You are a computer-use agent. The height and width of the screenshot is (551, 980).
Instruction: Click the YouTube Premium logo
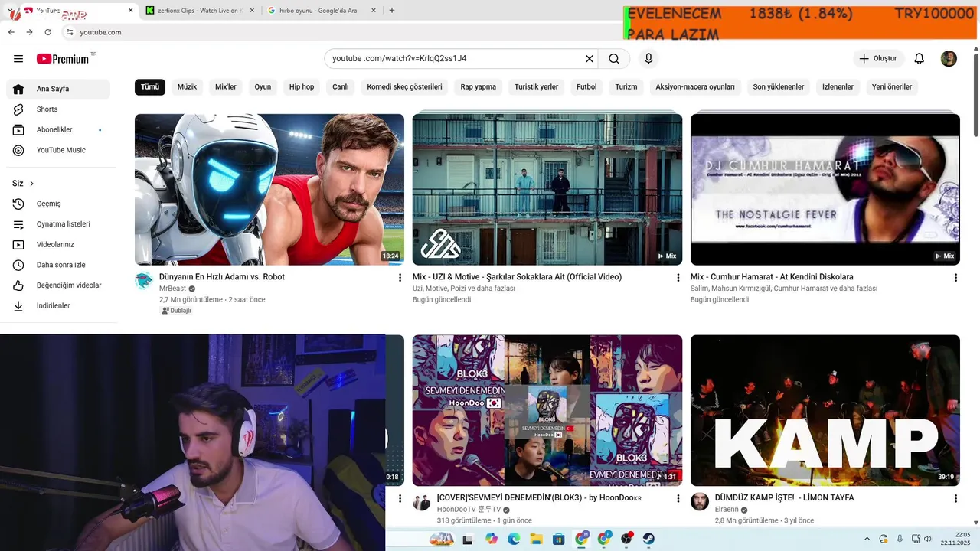[x=63, y=59]
